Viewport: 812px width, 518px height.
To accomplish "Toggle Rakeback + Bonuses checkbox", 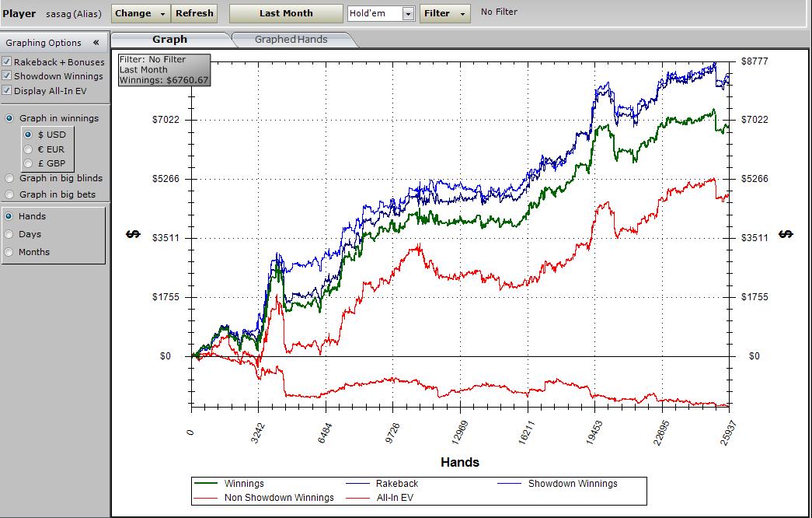I will [7, 61].
